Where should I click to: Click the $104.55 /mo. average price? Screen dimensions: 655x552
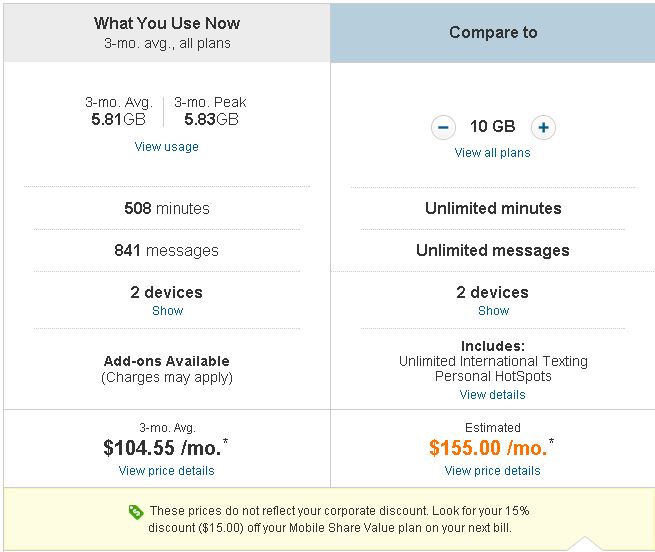162,448
